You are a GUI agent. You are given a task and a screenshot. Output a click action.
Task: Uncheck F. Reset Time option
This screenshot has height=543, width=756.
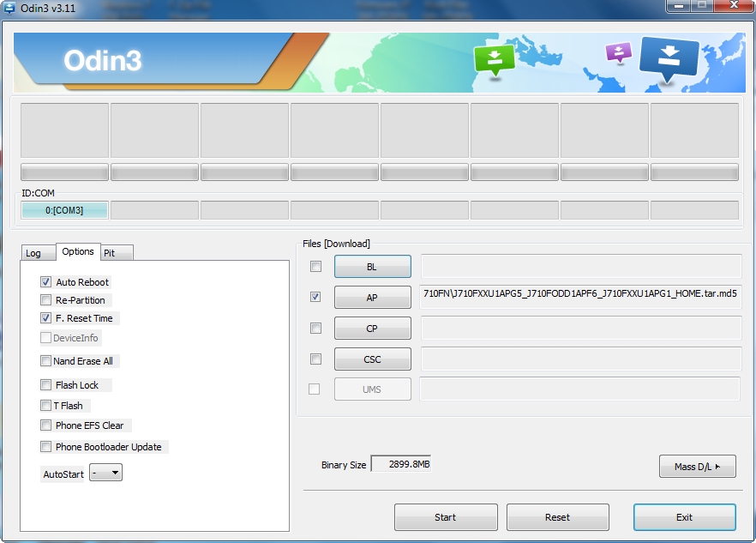tap(45, 318)
